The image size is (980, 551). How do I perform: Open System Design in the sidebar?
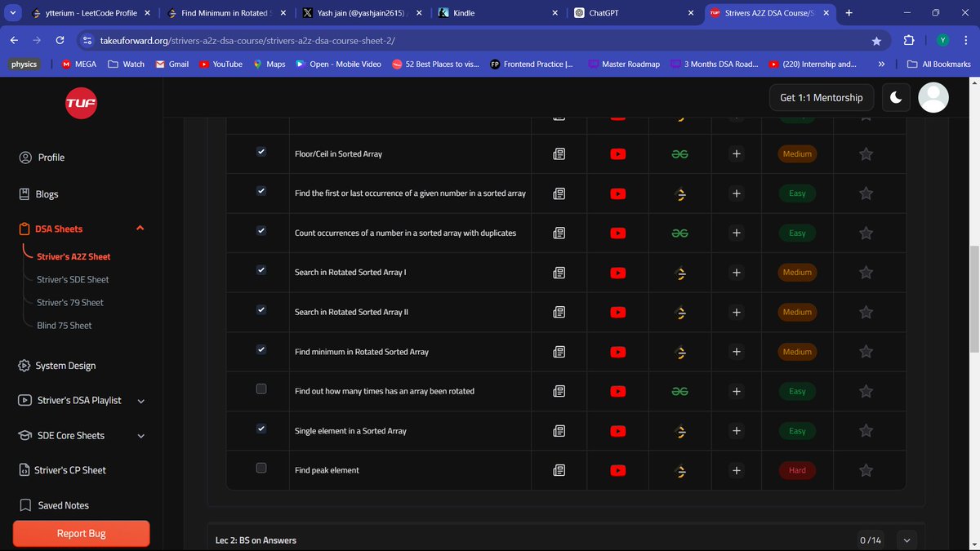pos(57,366)
